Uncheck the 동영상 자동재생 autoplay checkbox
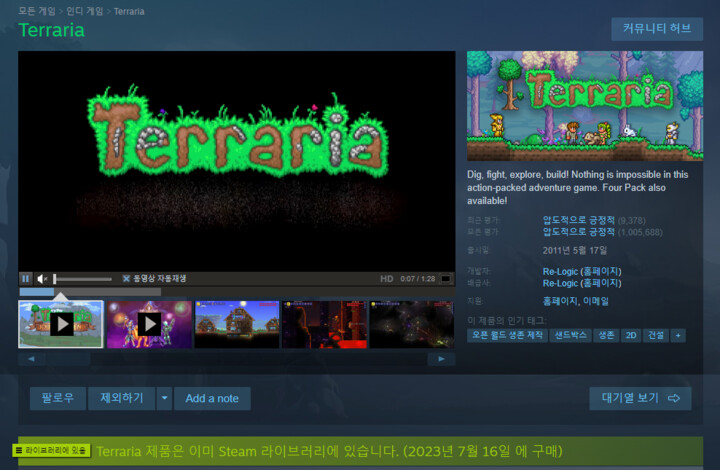 tap(127, 278)
